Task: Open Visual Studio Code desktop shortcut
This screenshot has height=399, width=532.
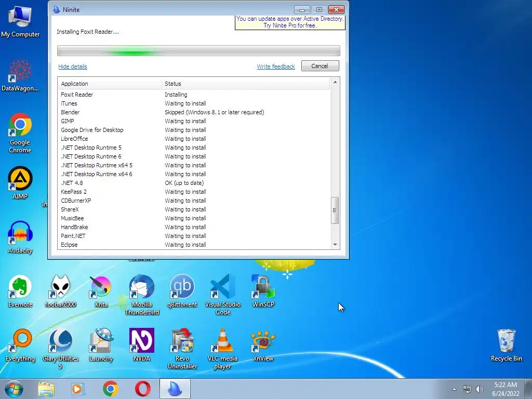Action: click(222, 295)
